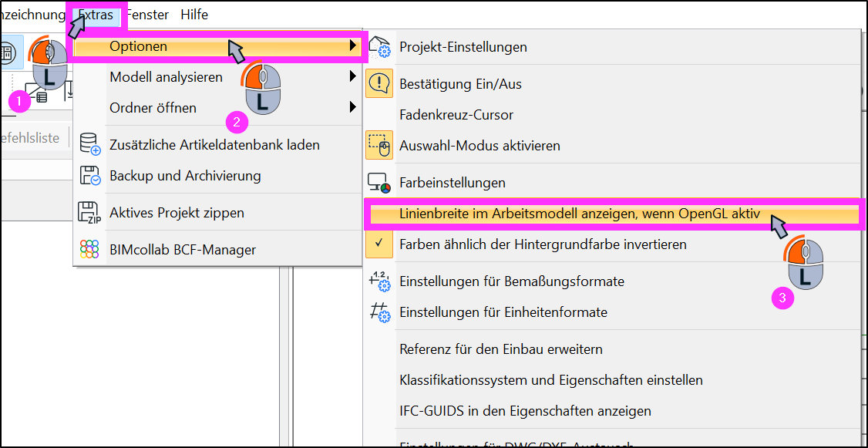
Task: Click the Bestätigung Ein/Aus exclamation icon
Action: click(x=379, y=83)
